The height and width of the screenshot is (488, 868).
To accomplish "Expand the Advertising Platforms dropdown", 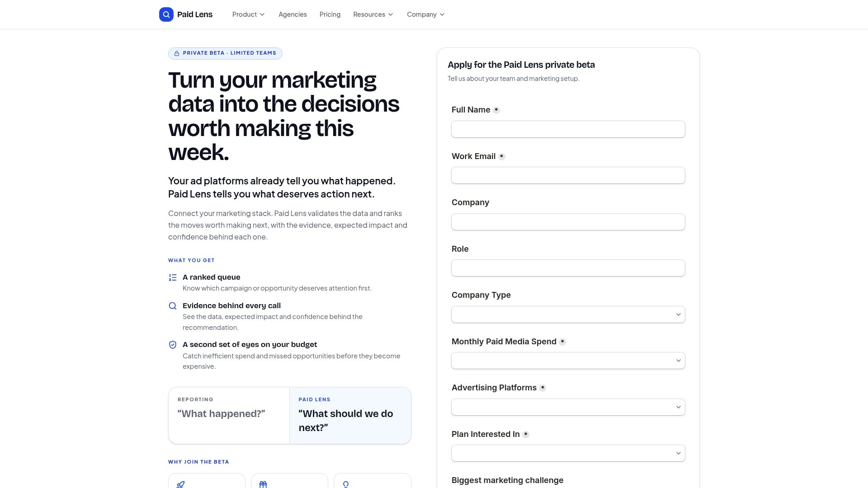I will [x=568, y=407].
